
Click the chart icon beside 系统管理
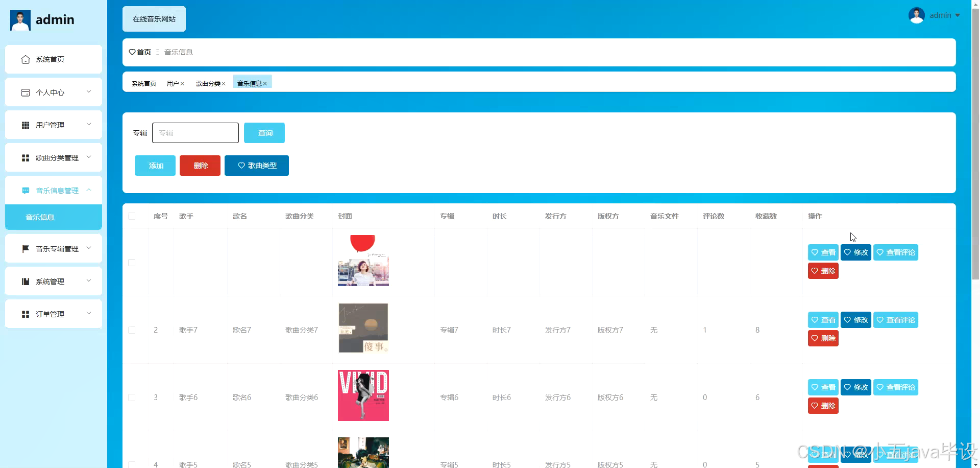pyautogui.click(x=26, y=282)
